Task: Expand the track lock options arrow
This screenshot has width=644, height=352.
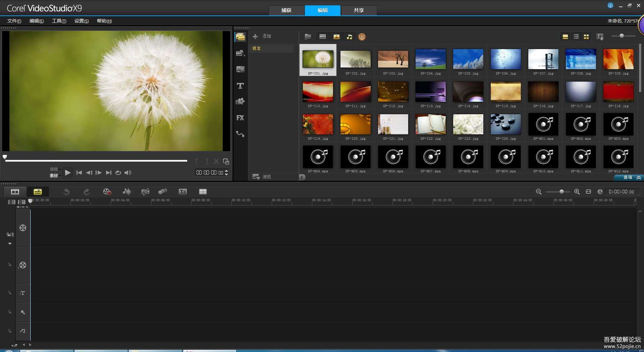Action: [10, 244]
